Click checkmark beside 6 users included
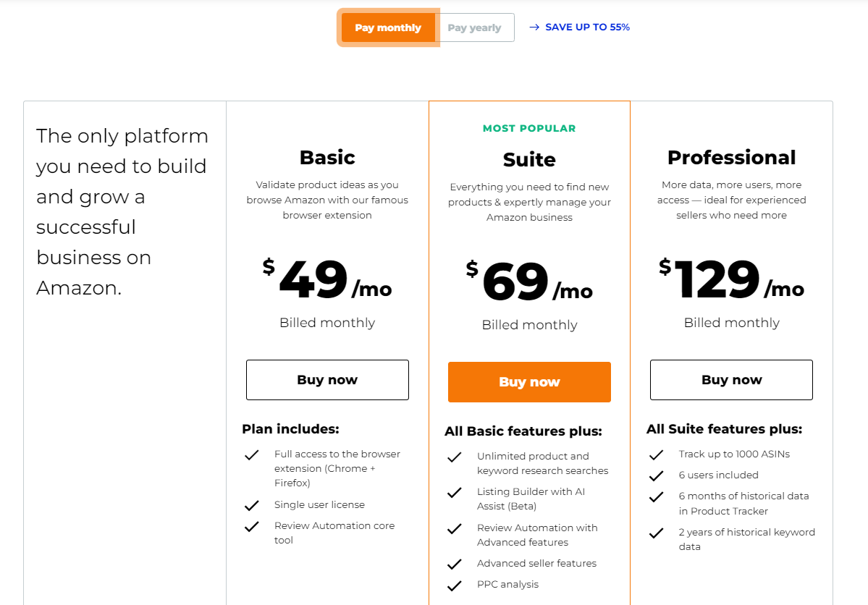868x605 pixels. tap(657, 475)
